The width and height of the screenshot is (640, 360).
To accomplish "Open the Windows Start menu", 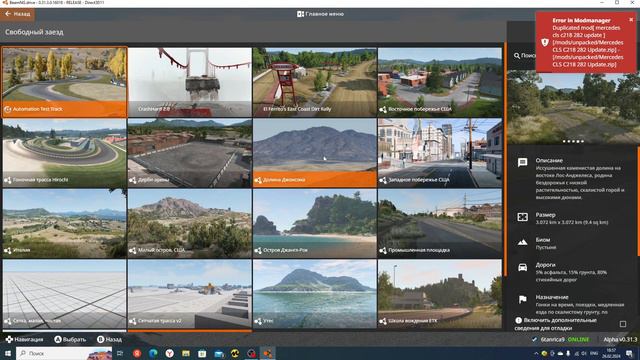I will 8,353.
